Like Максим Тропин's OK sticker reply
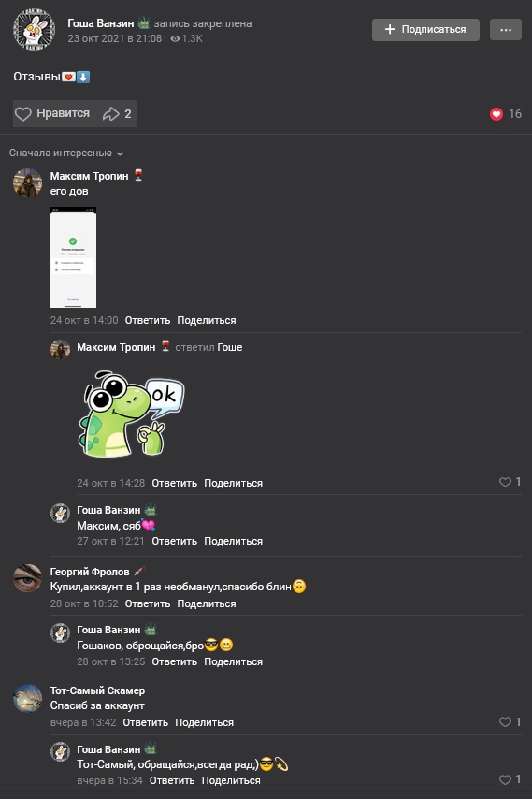 click(x=505, y=482)
